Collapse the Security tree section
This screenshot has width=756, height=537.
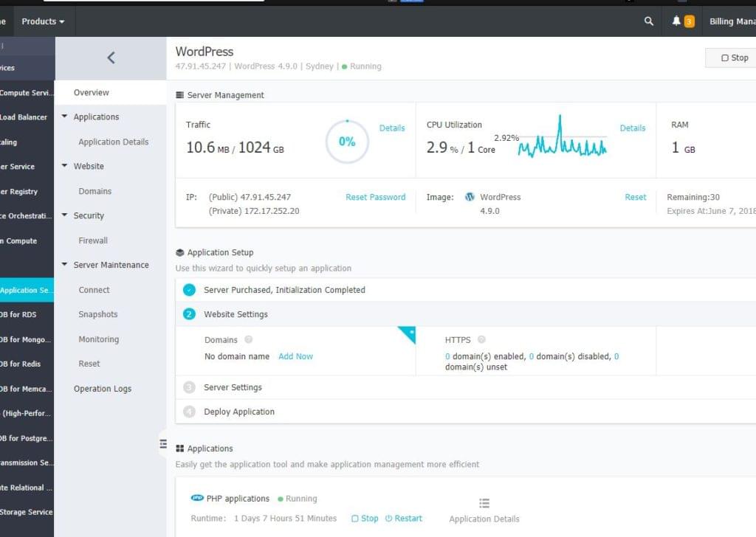point(65,215)
